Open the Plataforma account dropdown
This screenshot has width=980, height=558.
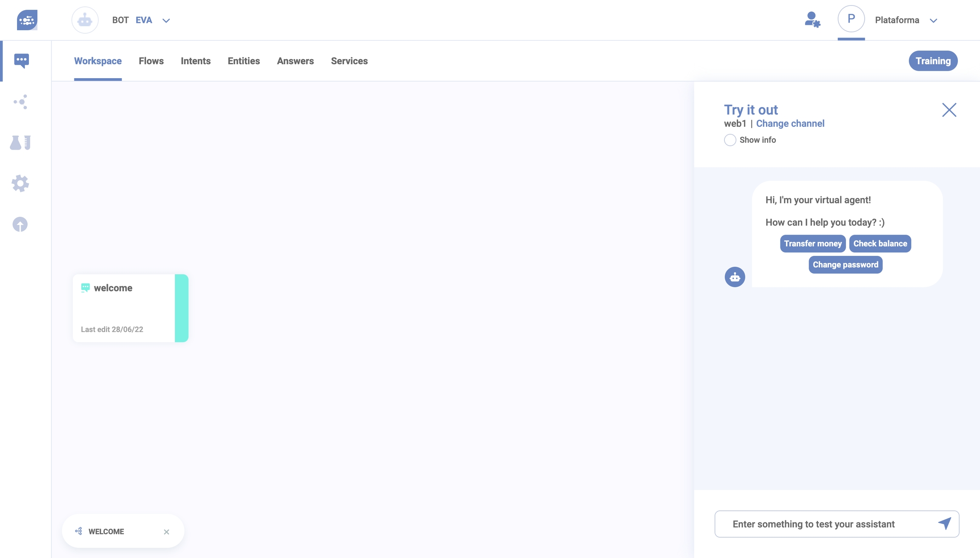click(x=933, y=20)
